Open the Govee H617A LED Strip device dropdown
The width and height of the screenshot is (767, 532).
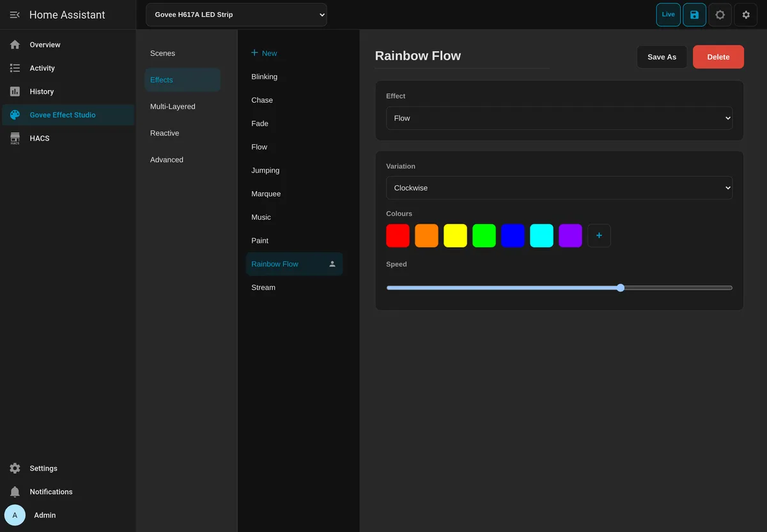[x=236, y=15]
